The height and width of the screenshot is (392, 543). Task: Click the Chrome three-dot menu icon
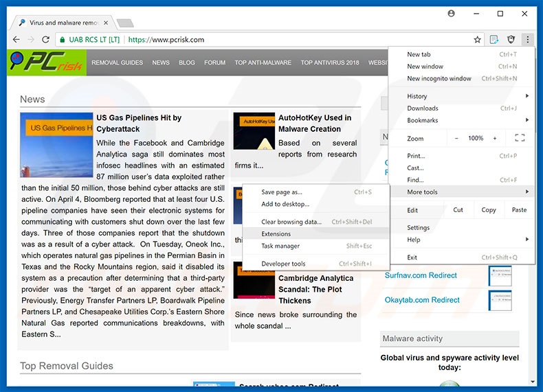(x=527, y=40)
